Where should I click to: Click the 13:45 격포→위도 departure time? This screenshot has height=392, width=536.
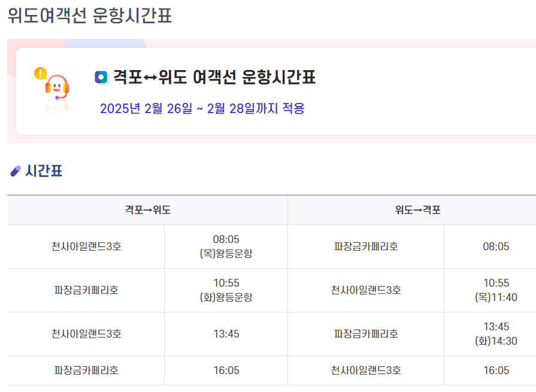tap(226, 334)
